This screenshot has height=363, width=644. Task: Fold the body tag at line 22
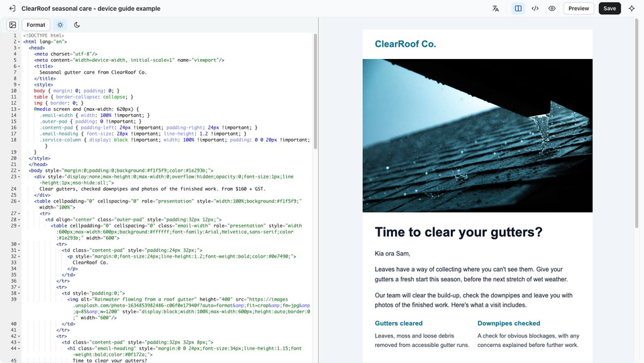point(19,170)
